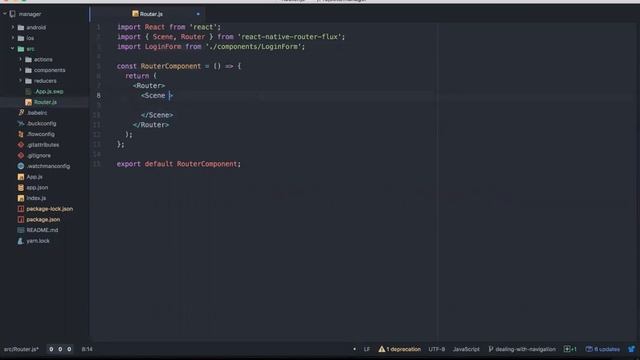The width and height of the screenshot is (640, 360).
Task: Select the Router.js tab label
Action: coord(151,14)
